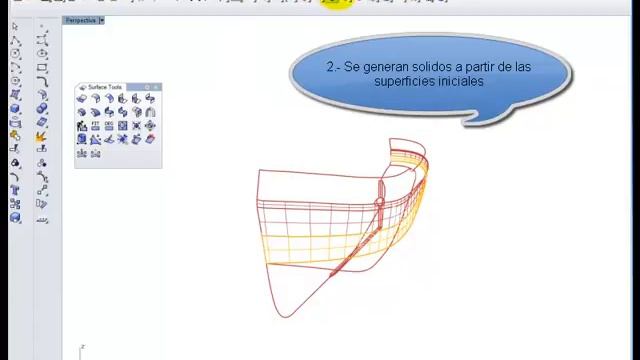
Task: Choose the Project curve tool
Action: (15, 122)
